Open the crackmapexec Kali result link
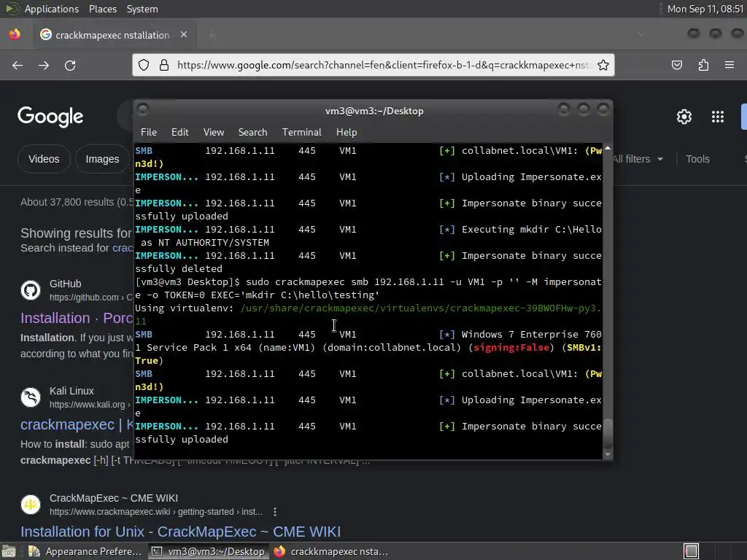 (77, 425)
